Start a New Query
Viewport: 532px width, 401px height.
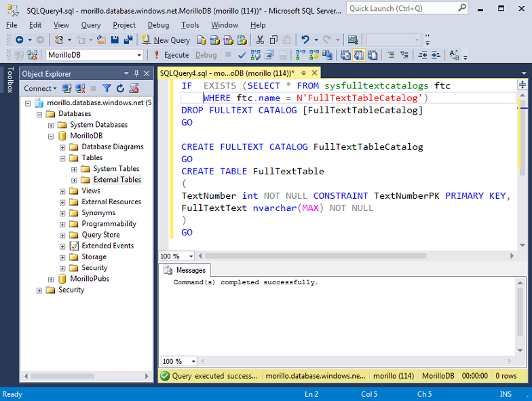[166, 40]
